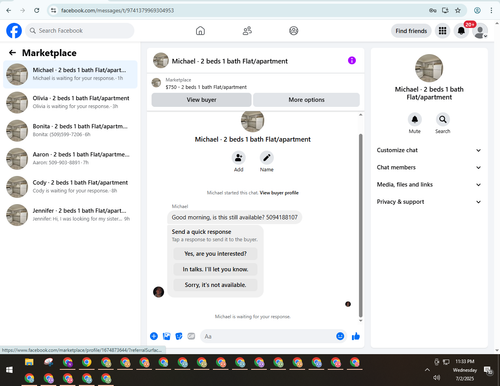500x386 pixels.
Task: Open more actions with the plus icon
Action: tap(154, 336)
